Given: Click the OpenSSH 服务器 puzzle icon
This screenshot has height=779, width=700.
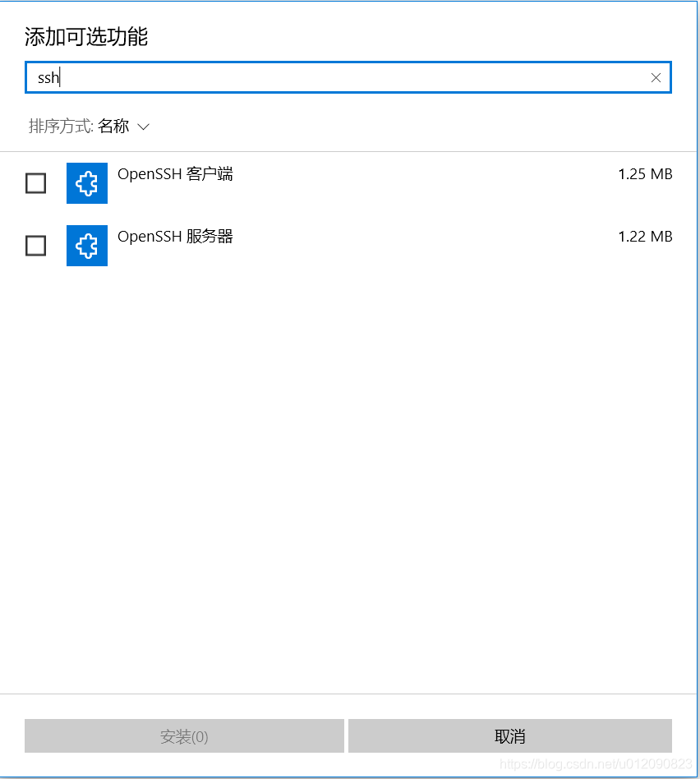Looking at the screenshot, I should point(87,246).
